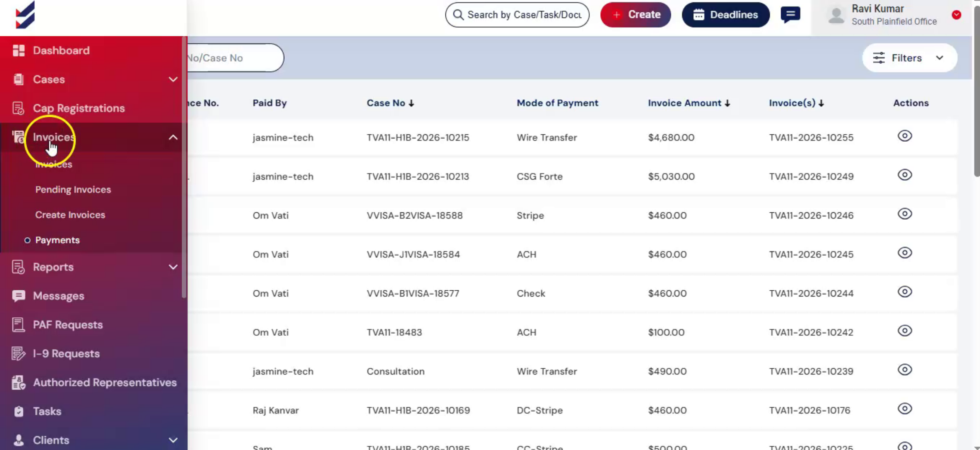Screen dimensions: 980x450
Task: Expand the Clients menu chevron
Action: click(173, 440)
